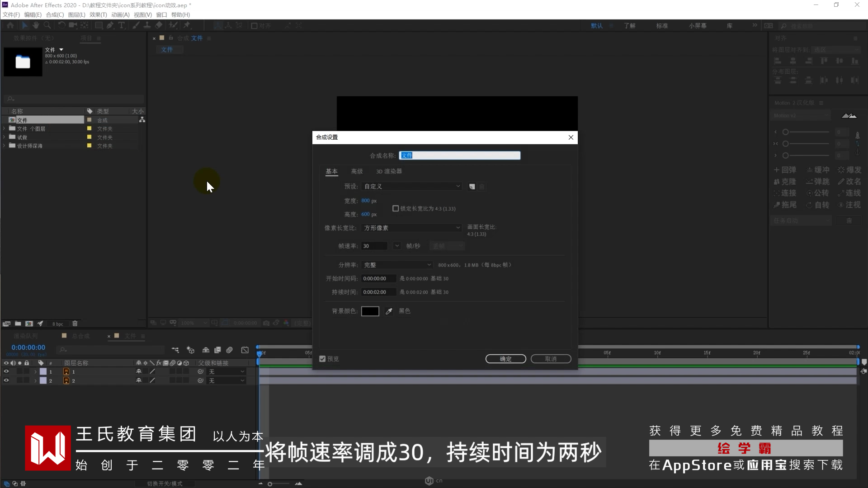
Task: Open the 像素长宽比 pixel aspect dropdown
Action: [x=412, y=228]
